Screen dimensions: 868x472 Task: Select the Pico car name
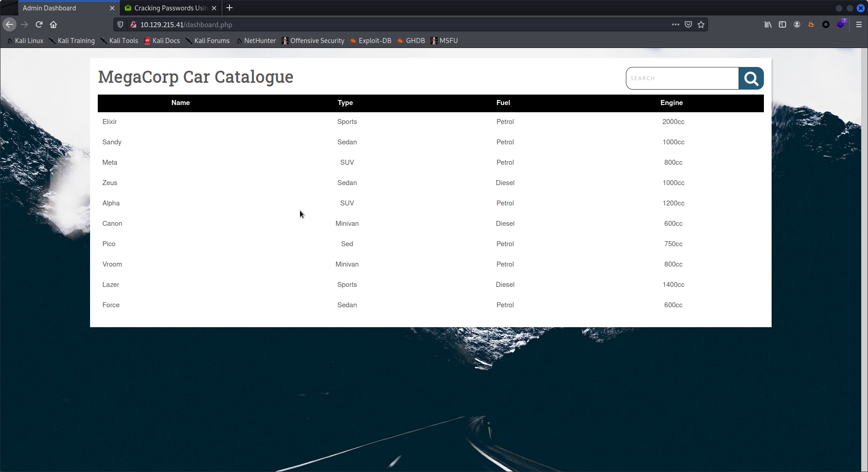tap(109, 244)
